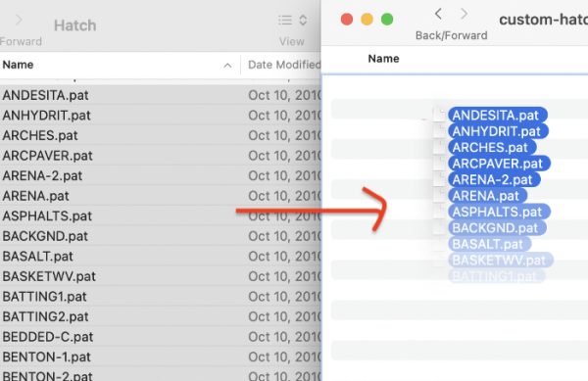The height and width of the screenshot is (381, 588).
Task: Click the Hatch window title
Action: (x=75, y=25)
